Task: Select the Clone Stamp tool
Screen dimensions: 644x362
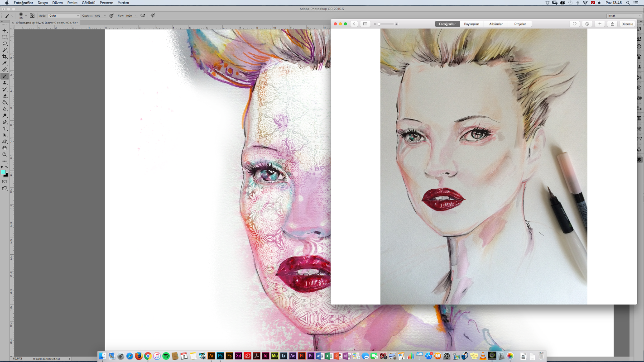Action: click(5, 83)
